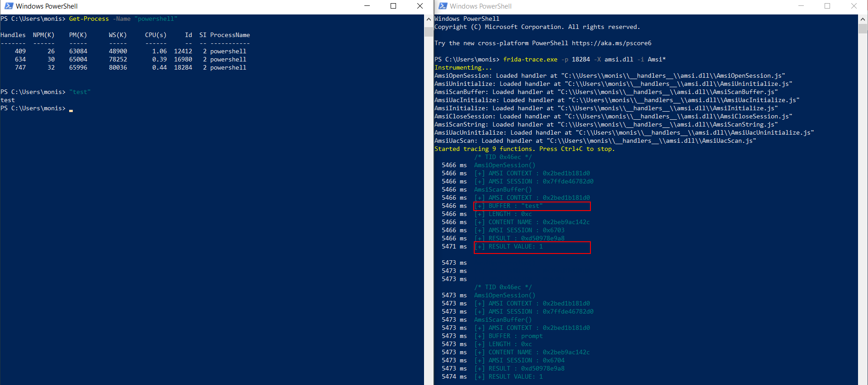Click the AmsiScanString loaded handler line

[606, 124]
